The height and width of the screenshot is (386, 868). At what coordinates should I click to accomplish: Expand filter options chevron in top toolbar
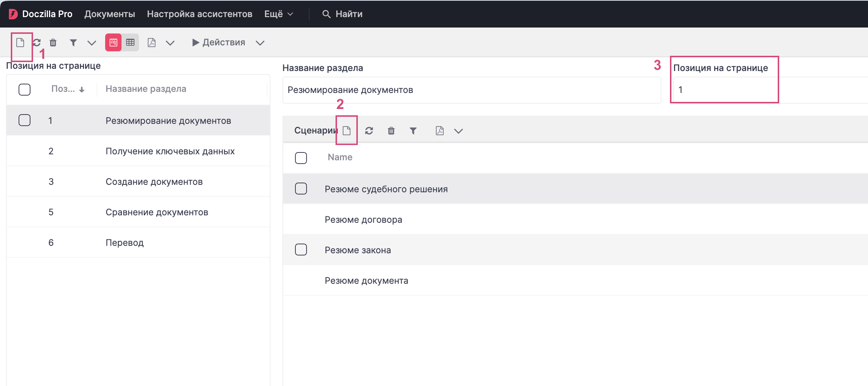[x=92, y=43]
